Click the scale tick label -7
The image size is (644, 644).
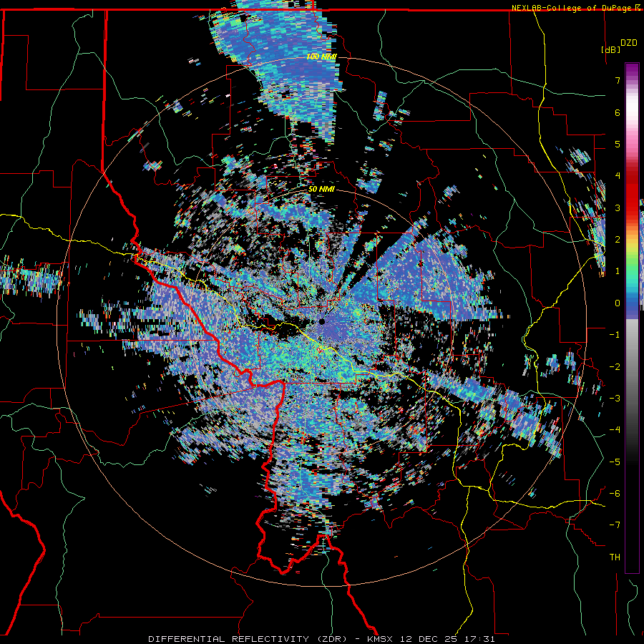click(615, 525)
